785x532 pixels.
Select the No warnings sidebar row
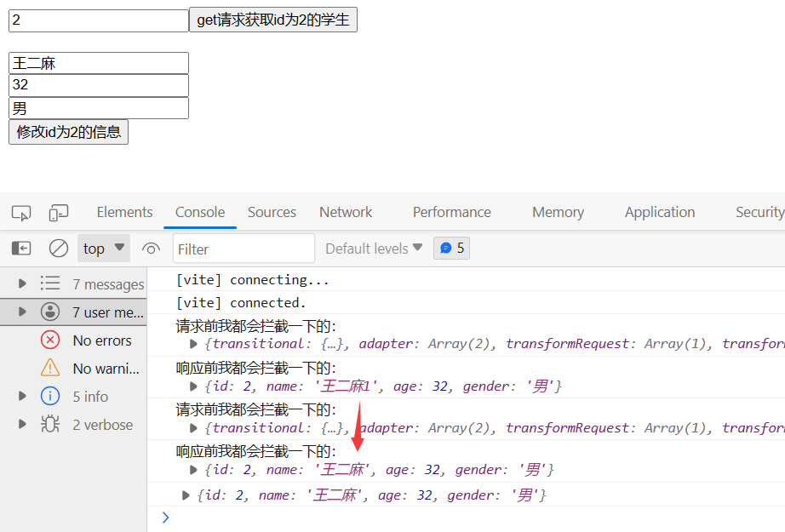(x=73, y=369)
